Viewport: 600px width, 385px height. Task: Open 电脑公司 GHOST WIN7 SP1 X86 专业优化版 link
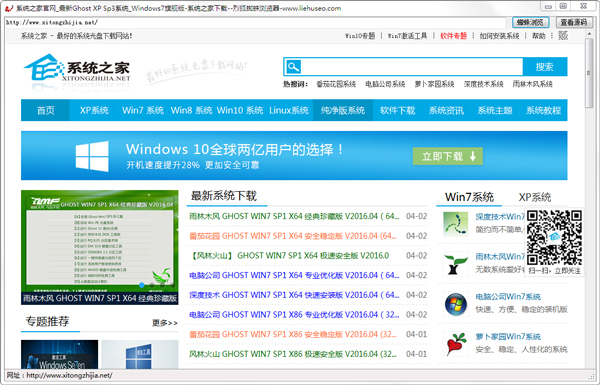point(294,315)
